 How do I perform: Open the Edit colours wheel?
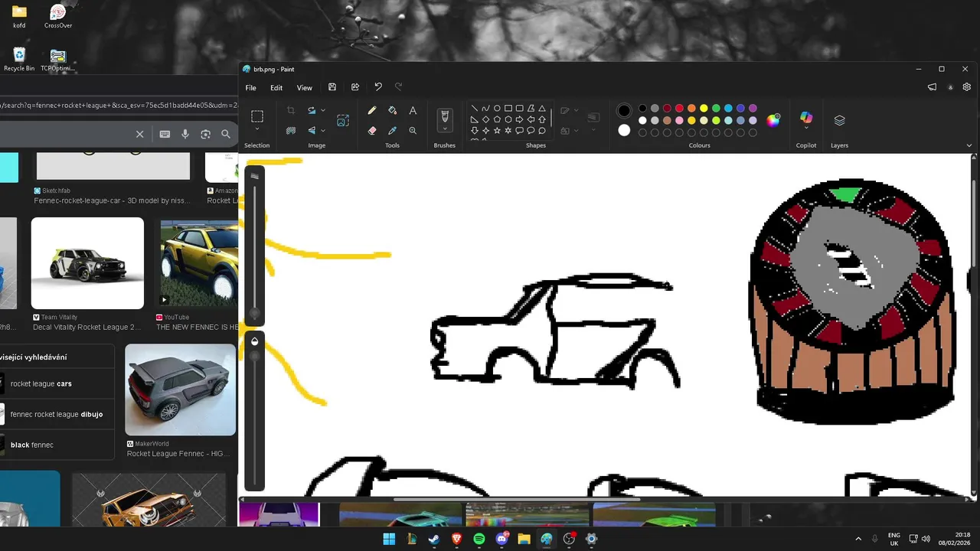[773, 120]
